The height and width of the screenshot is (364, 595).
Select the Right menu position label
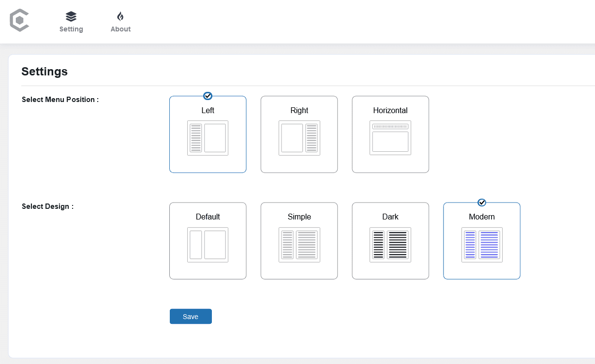299,110
